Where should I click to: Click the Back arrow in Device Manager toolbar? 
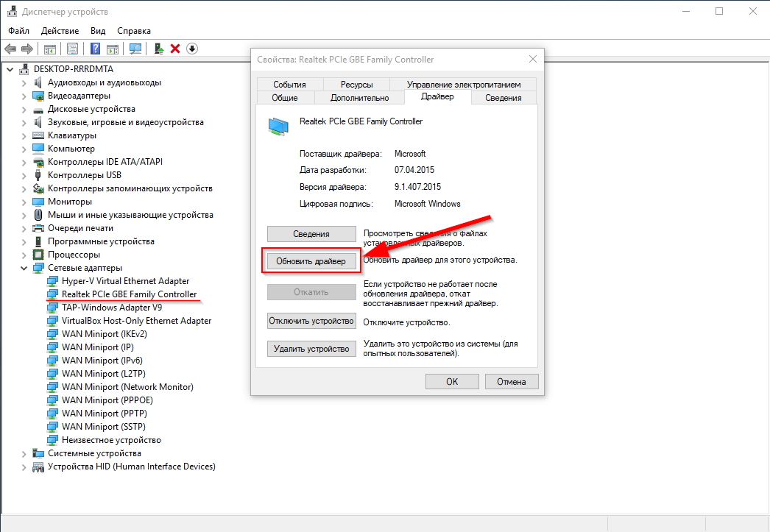(10, 49)
